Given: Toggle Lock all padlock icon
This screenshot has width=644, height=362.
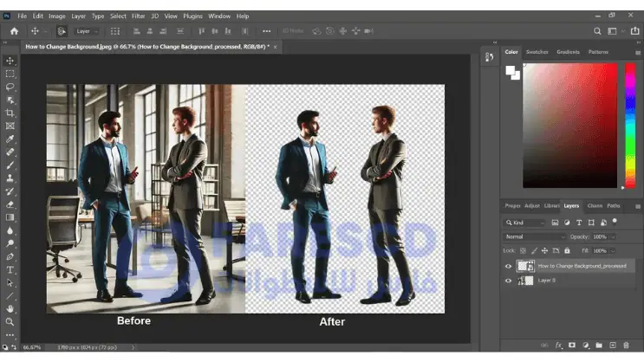Looking at the screenshot, I should pyautogui.click(x=567, y=251).
